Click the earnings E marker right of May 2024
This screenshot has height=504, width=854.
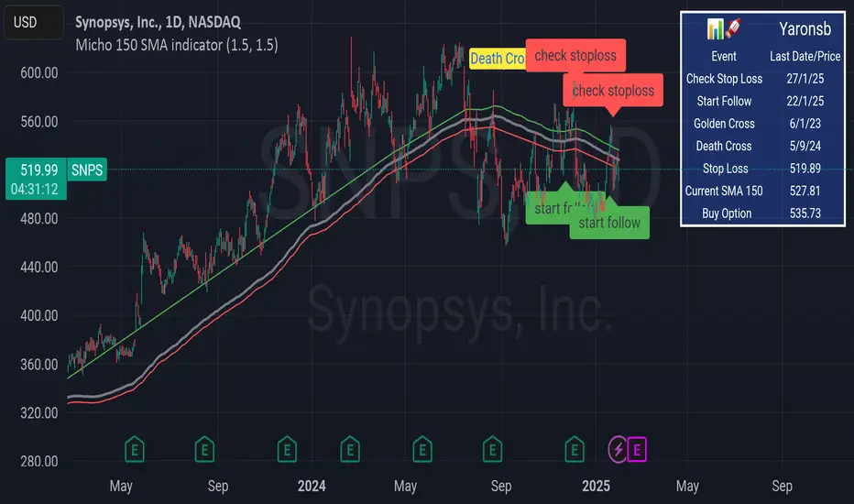pos(422,450)
